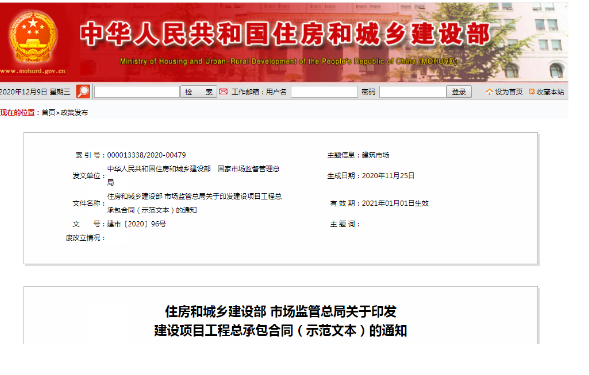Click the orange magnifier search icon

[83, 91]
